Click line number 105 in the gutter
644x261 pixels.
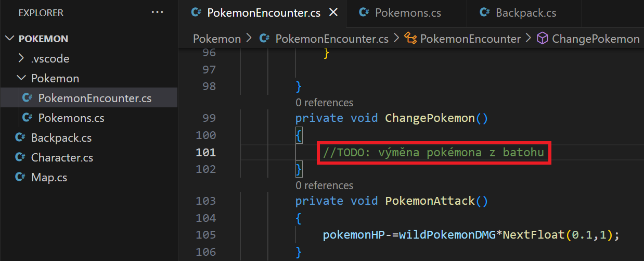(205, 234)
